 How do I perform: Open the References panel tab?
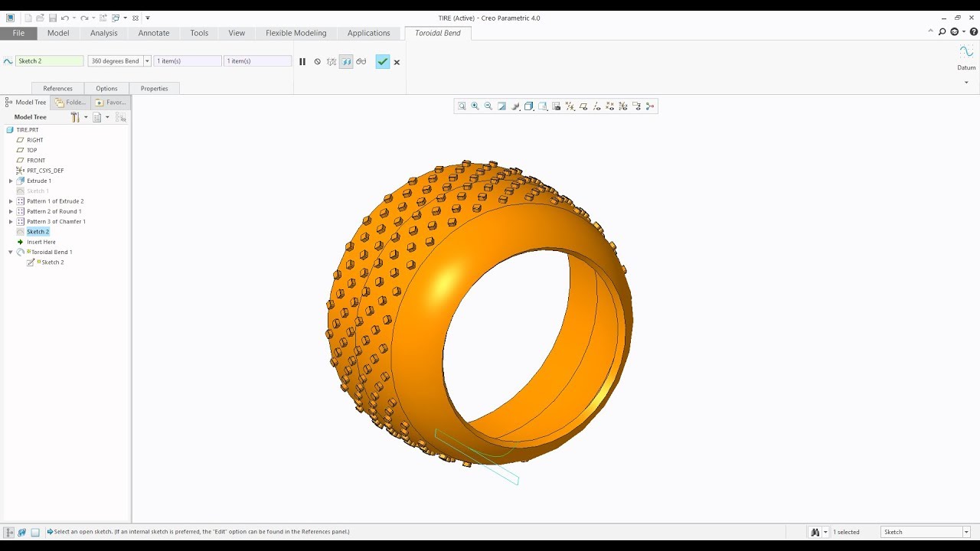point(58,89)
